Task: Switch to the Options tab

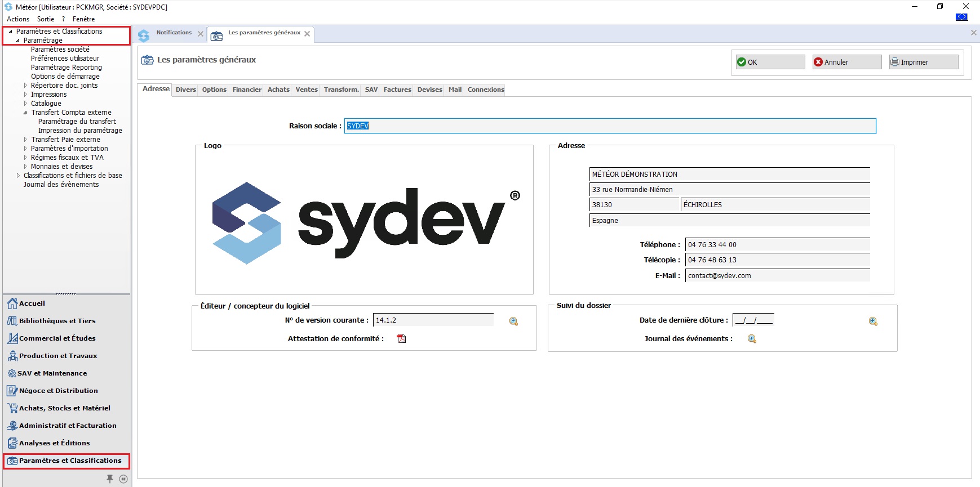Action: point(214,90)
